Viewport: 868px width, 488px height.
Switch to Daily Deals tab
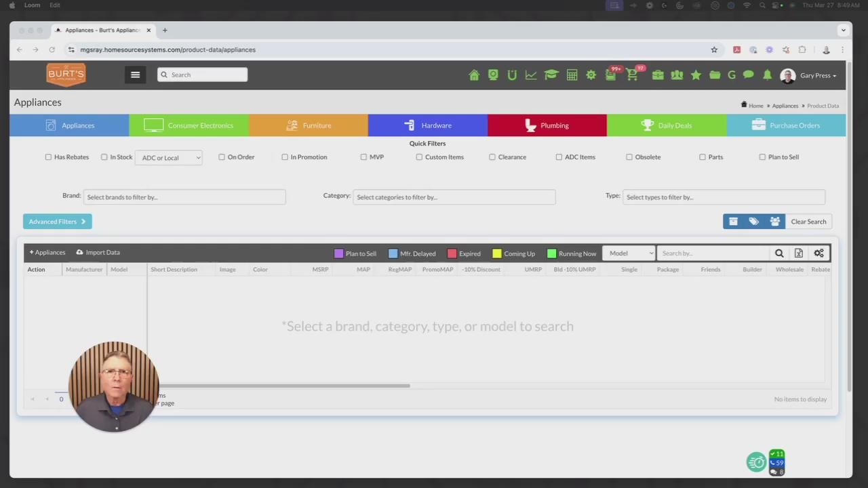[667, 125]
